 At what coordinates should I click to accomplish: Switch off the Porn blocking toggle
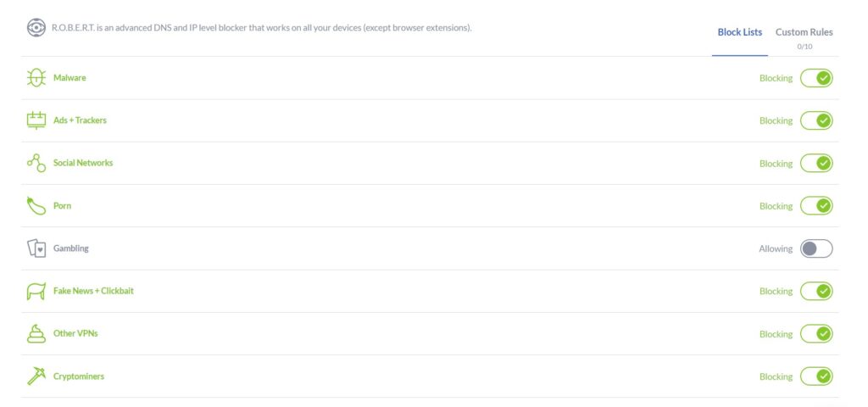[x=816, y=206]
